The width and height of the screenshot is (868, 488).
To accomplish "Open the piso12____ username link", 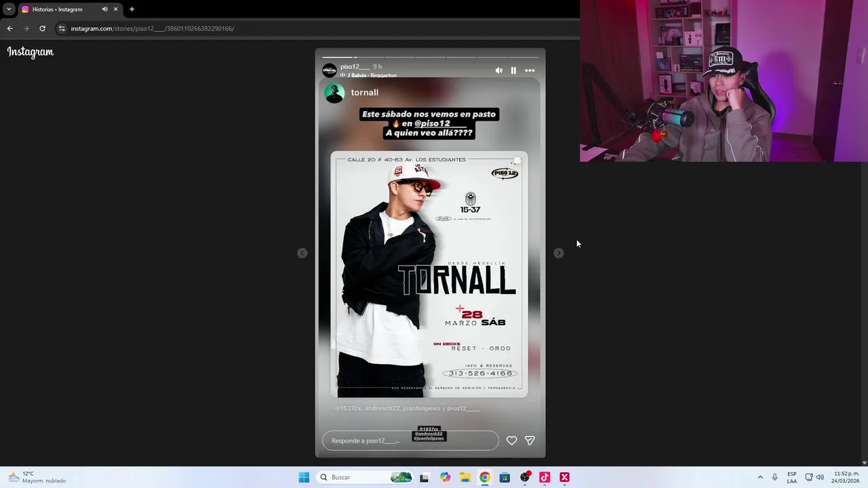I will (x=355, y=66).
